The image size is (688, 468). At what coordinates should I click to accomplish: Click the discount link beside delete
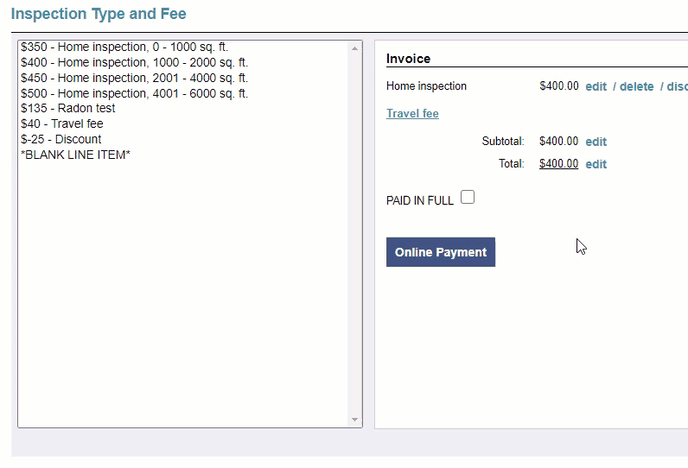point(676,87)
